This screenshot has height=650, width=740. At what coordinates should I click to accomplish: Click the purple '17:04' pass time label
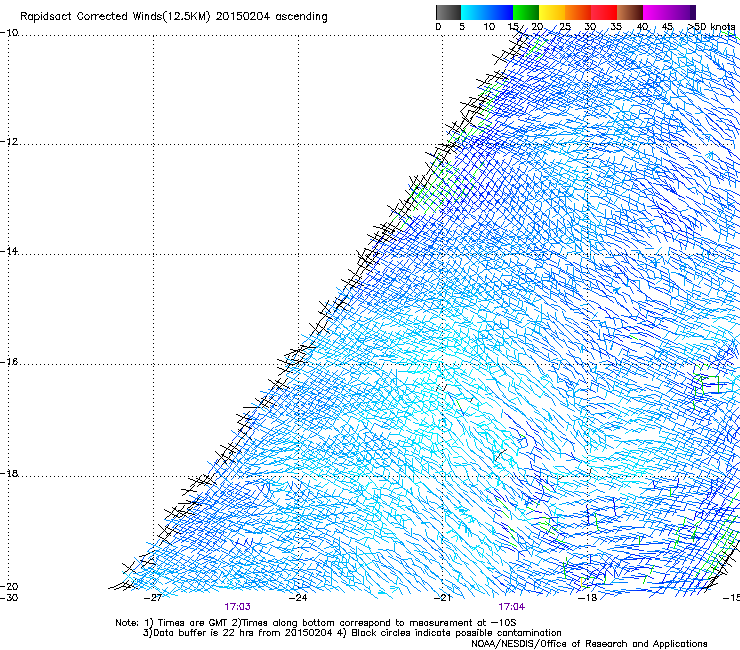(x=512, y=607)
